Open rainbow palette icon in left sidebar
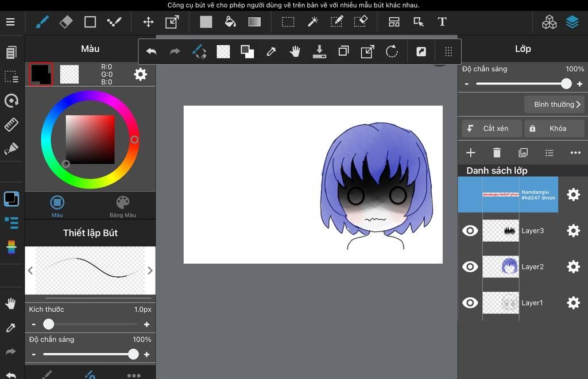This screenshot has width=588, height=379. [x=11, y=247]
